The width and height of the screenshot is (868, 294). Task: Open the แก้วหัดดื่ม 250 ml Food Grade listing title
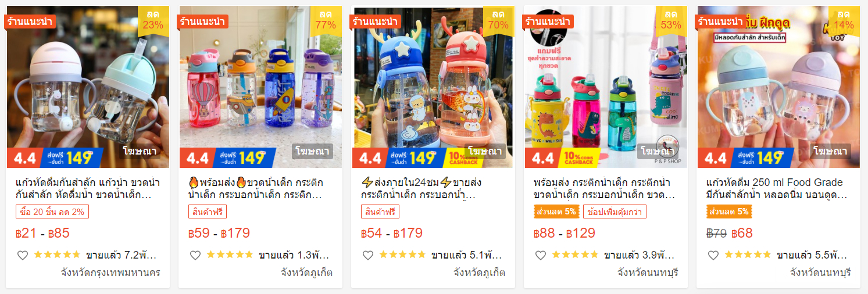778,189
